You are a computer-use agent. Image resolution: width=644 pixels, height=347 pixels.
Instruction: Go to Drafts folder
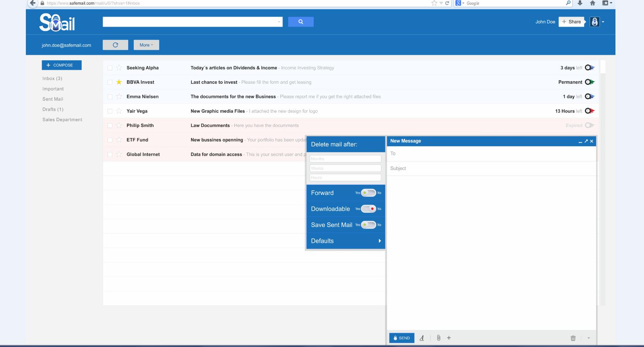click(x=53, y=110)
